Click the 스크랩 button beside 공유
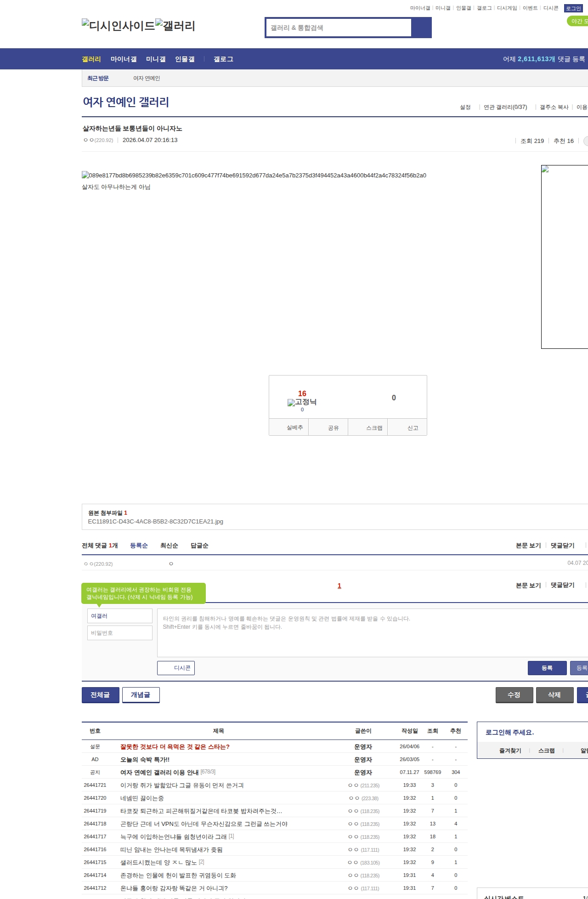This screenshot has width=588, height=899. click(368, 427)
